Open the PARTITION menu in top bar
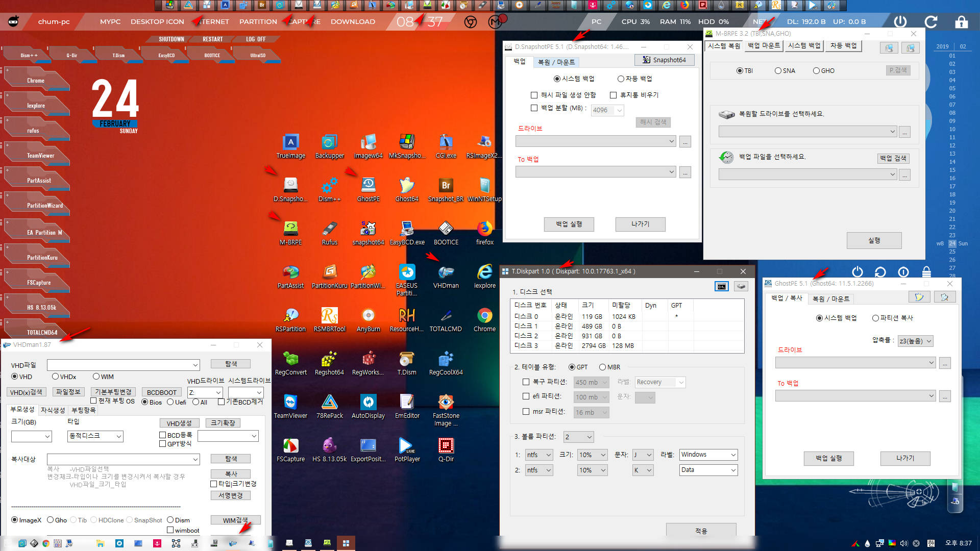 click(258, 21)
